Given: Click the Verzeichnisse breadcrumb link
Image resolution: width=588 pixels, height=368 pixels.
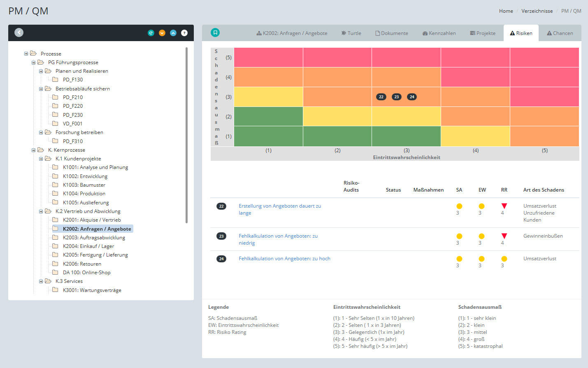Looking at the screenshot, I should click(x=537, y=11).
